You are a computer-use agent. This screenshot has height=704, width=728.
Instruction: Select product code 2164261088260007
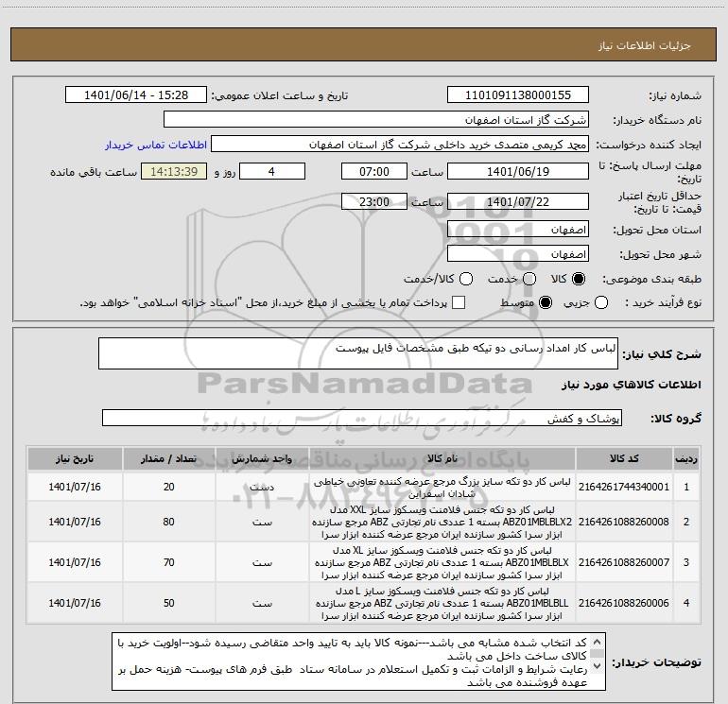(624, 562)
